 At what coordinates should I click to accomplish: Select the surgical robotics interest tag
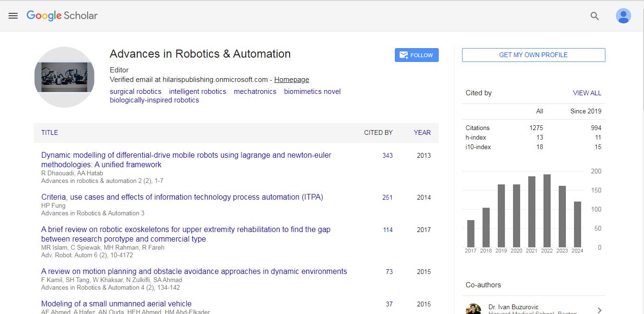[135, 91]
